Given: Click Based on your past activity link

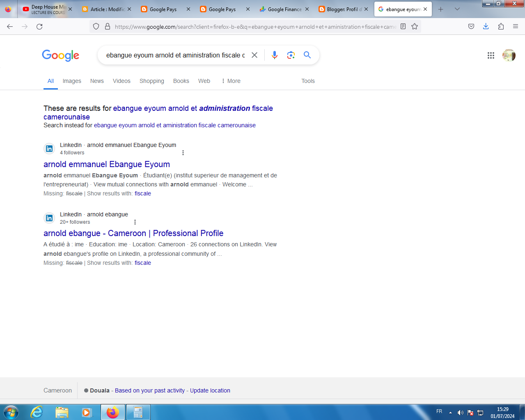Looking at the screenshot, I should point(150,390).
